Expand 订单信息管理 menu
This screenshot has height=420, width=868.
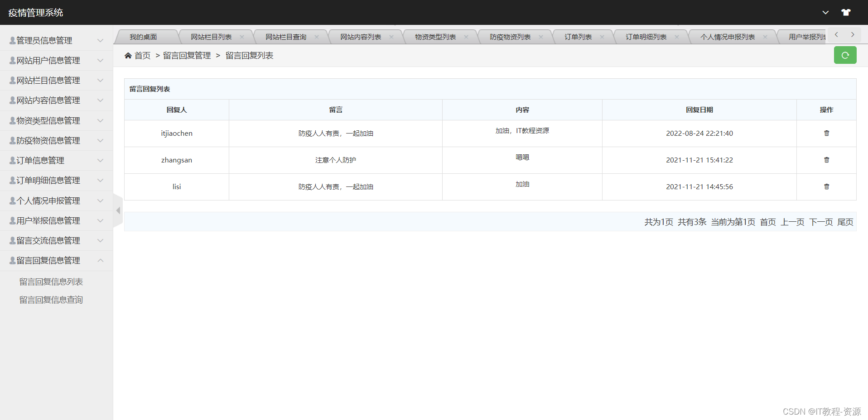coord(56,160)
